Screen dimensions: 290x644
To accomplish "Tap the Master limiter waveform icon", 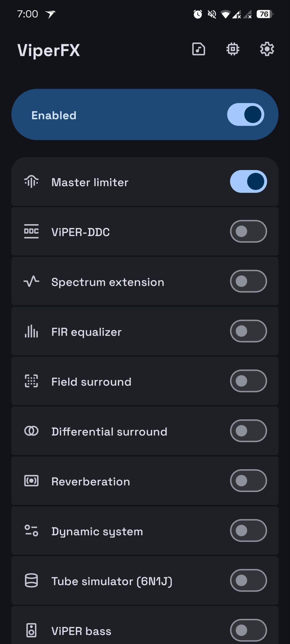I will [31, 182].
